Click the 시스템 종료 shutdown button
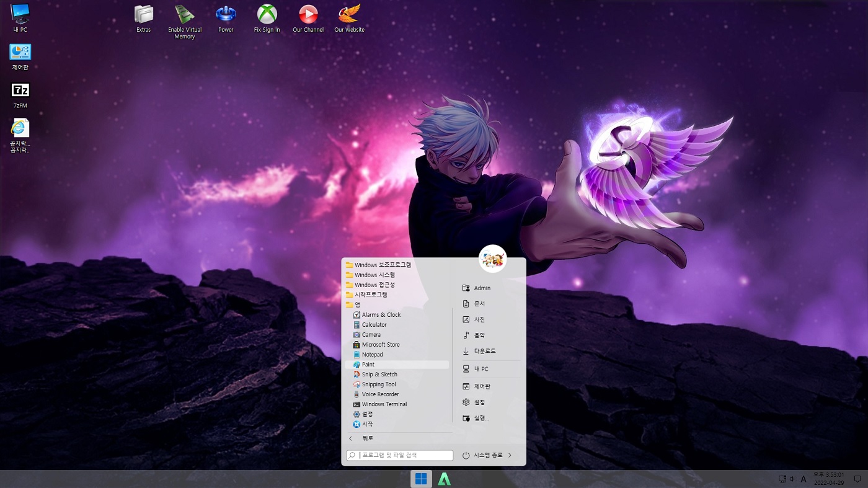Image resolution: width=868 pixels, height=488 pixels. pyautogui.click(x=482, y=455)
